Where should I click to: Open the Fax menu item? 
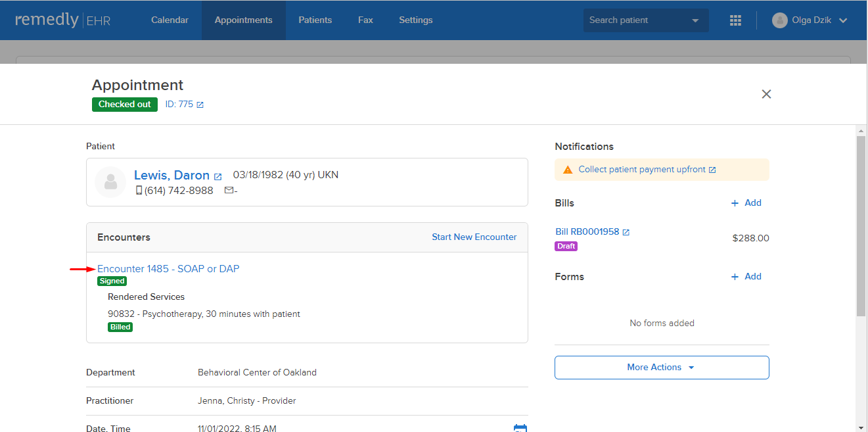(365, 20)
